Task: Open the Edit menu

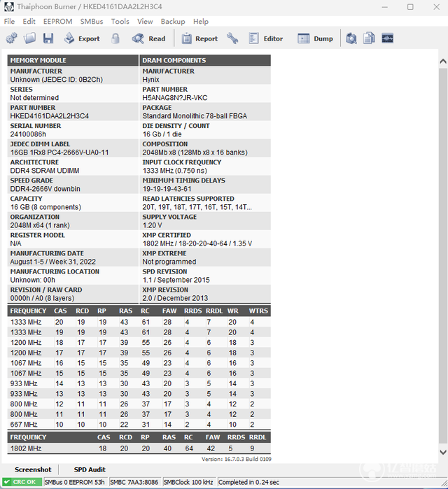Action: point(29,22)
